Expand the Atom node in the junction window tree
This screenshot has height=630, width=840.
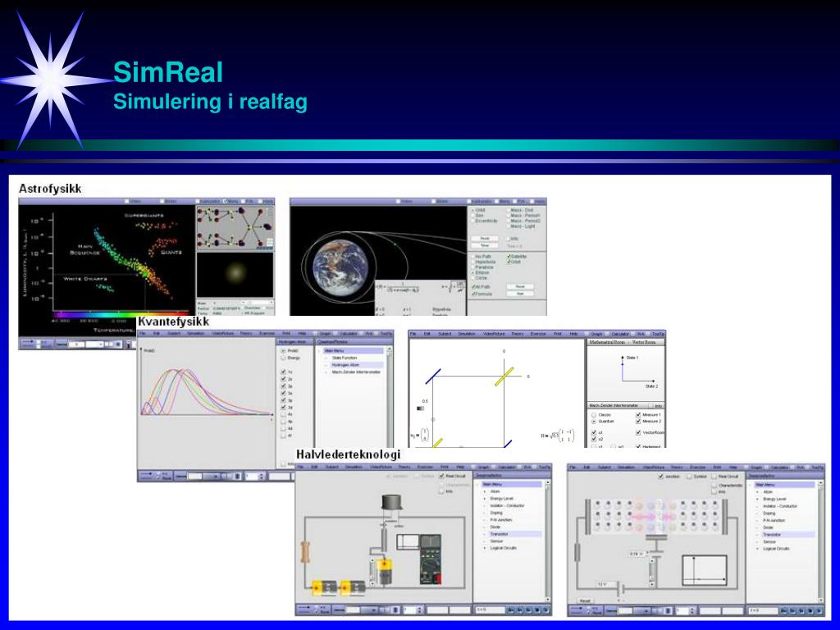pyautogui.click(x=759, y=492)
